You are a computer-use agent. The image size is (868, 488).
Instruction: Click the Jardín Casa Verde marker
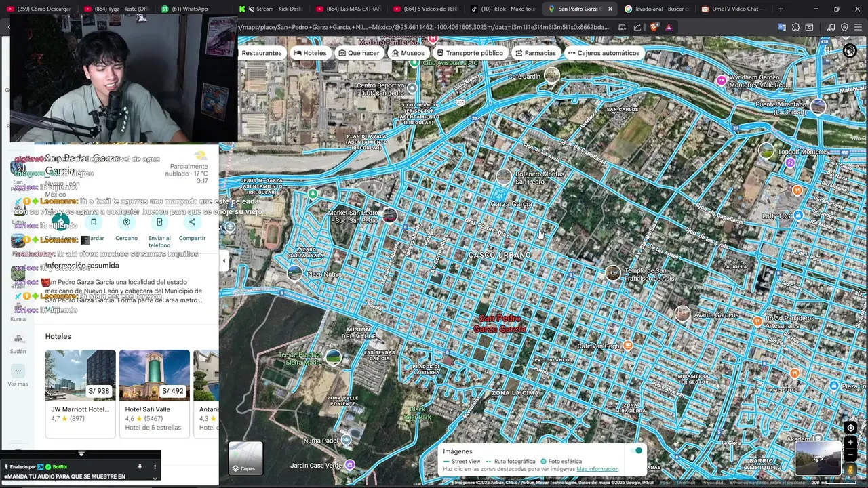point(349,464)
